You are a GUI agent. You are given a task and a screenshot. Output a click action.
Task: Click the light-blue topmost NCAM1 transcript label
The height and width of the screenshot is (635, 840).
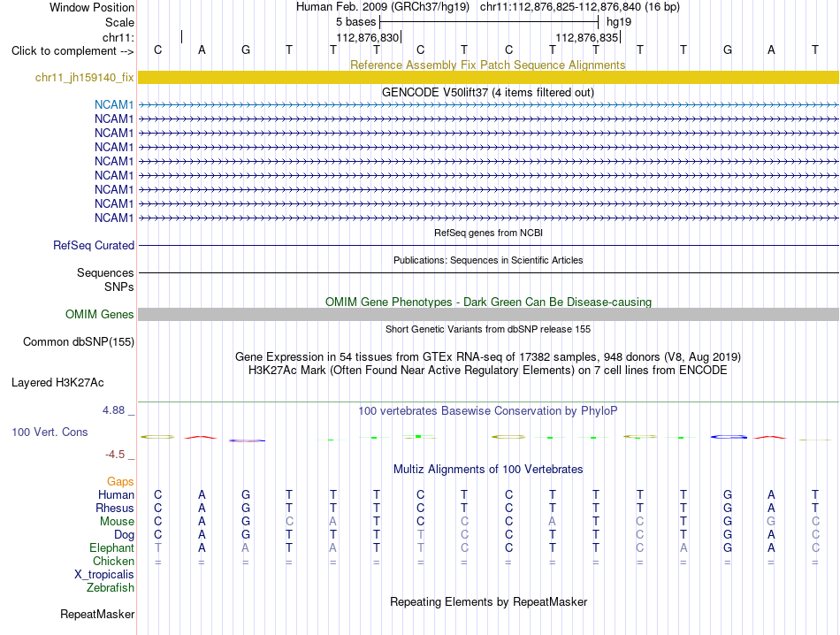click(x=113, y=104)
